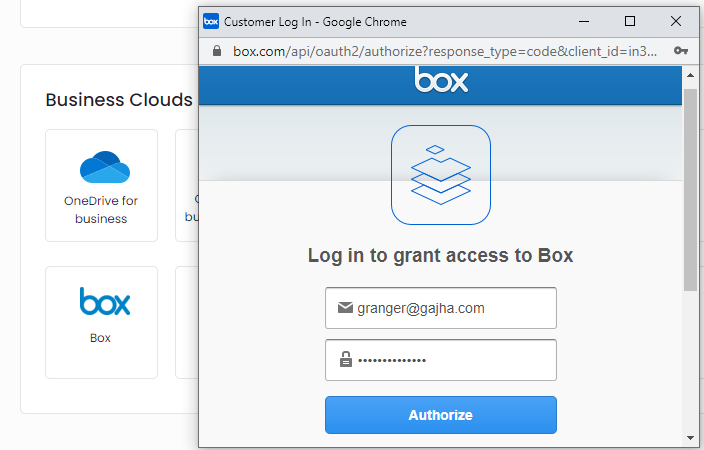Select the OneDrive for business cloud card
This screenshot has width=704, height=450.
coord(101,185)
